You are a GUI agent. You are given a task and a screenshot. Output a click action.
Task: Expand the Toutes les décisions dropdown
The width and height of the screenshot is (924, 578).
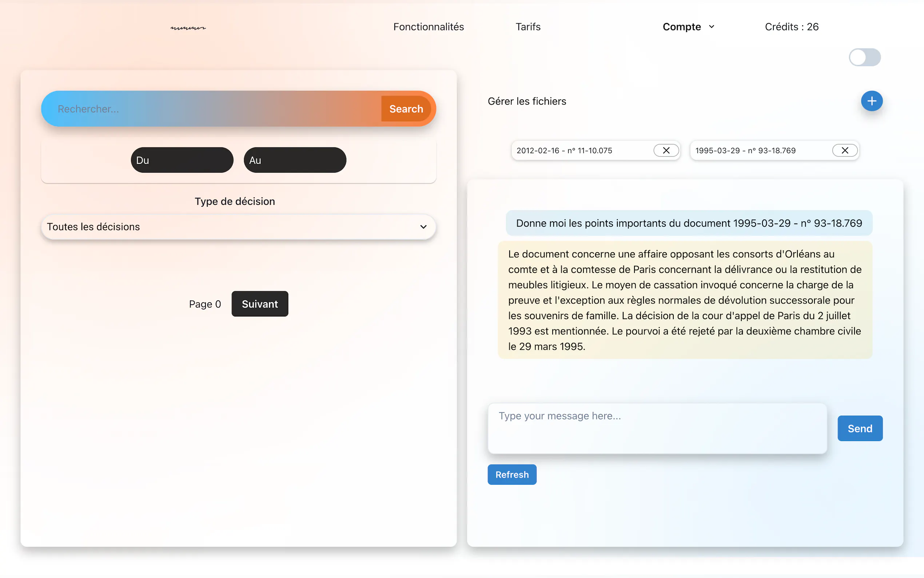pos(238,227)
